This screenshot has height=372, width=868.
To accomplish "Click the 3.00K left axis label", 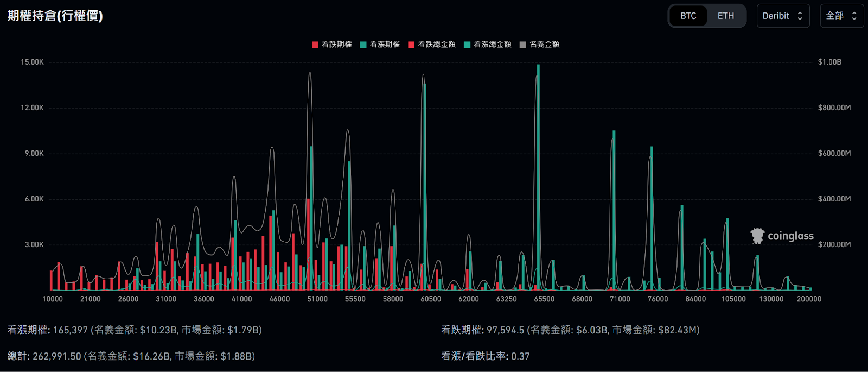I will (x=34, y=244).
